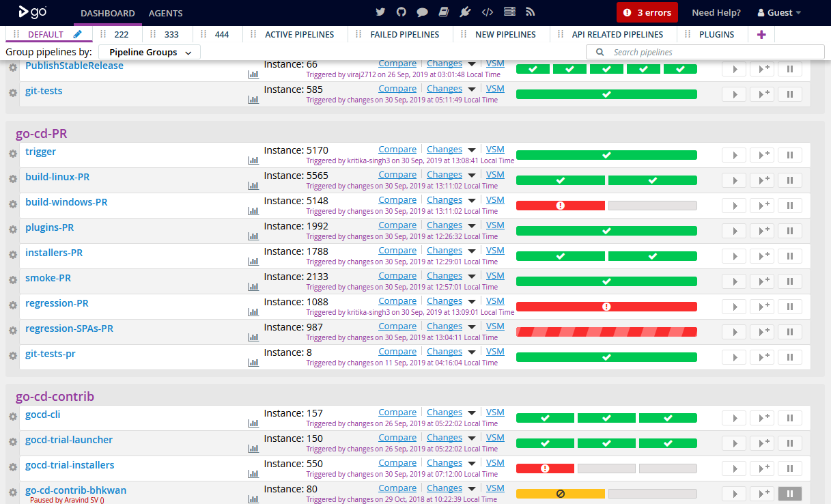The width and height of the screenshot is (831, 504).
Task: Switch to the 222 tab
Action: pos(121,34)
